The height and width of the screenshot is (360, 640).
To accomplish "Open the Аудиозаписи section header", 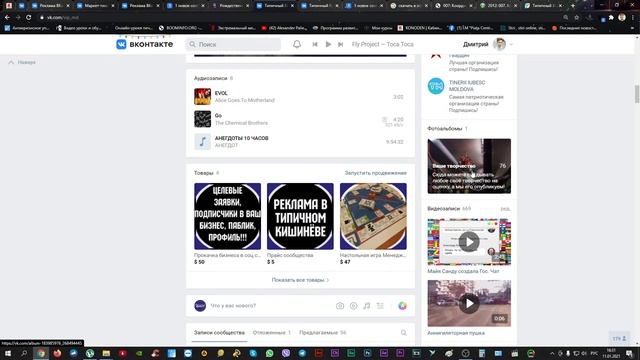I will (x=211, y=78).
